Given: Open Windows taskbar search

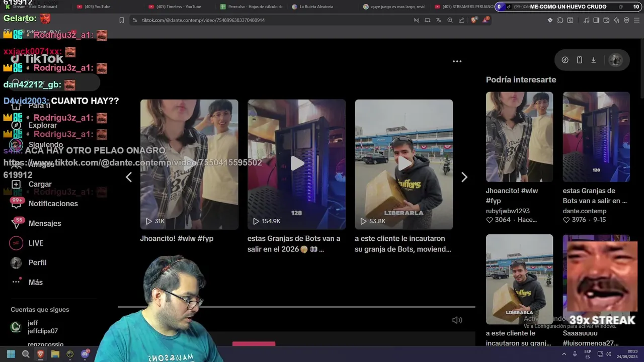Looking at the screenshot, I should 26,354.
